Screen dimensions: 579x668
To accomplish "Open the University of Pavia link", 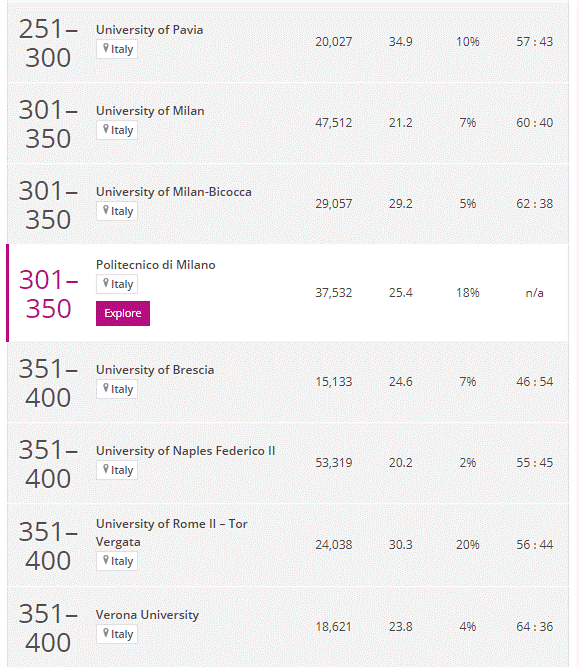I will 150,30.
